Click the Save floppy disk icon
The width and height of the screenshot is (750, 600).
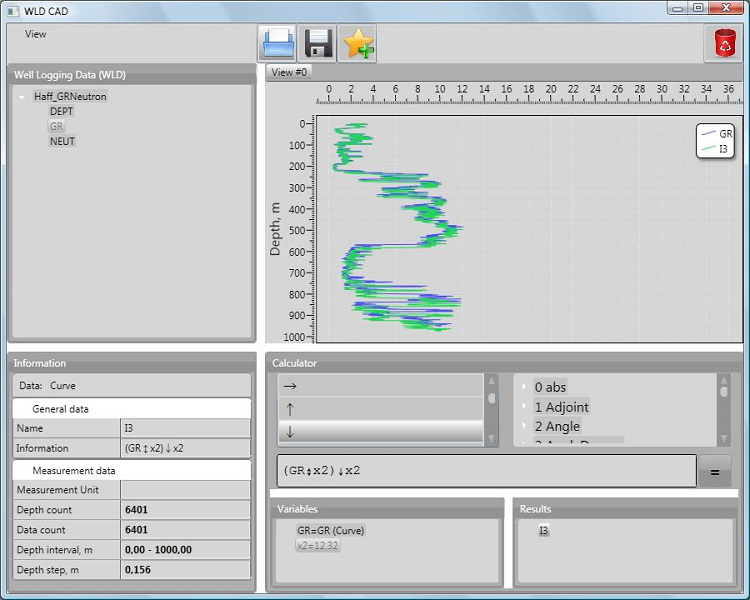318,44
